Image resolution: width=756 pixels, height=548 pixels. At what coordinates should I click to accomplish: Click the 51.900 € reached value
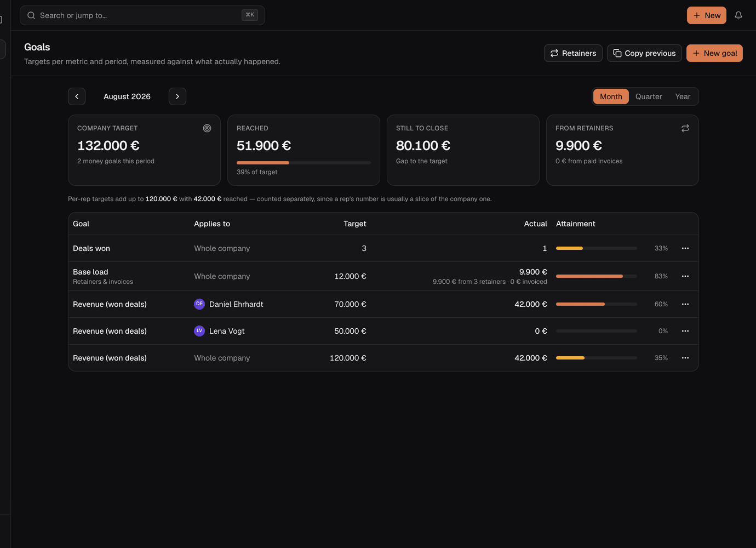coord(264,146)
